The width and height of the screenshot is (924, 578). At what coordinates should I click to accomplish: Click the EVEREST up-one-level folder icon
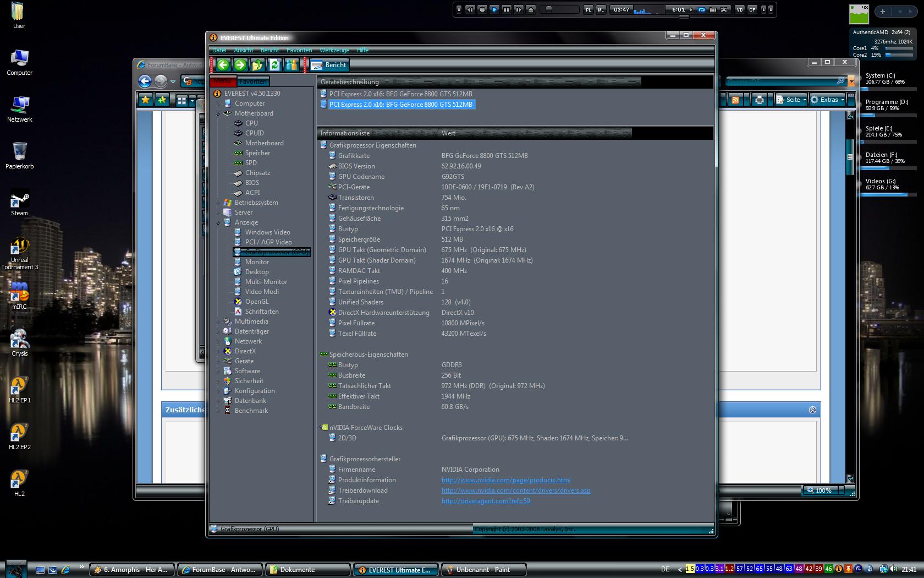[257, 65]
